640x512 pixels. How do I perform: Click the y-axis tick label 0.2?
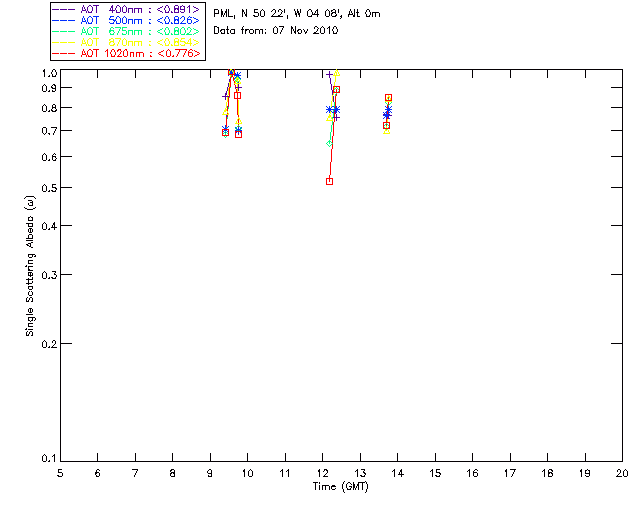[49, 344]
